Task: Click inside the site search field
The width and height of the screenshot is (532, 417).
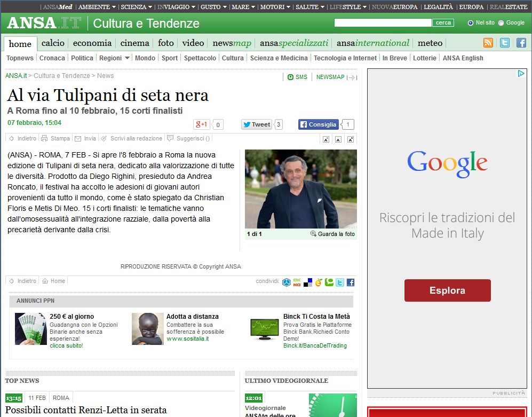Action: (x=383, y=23)
